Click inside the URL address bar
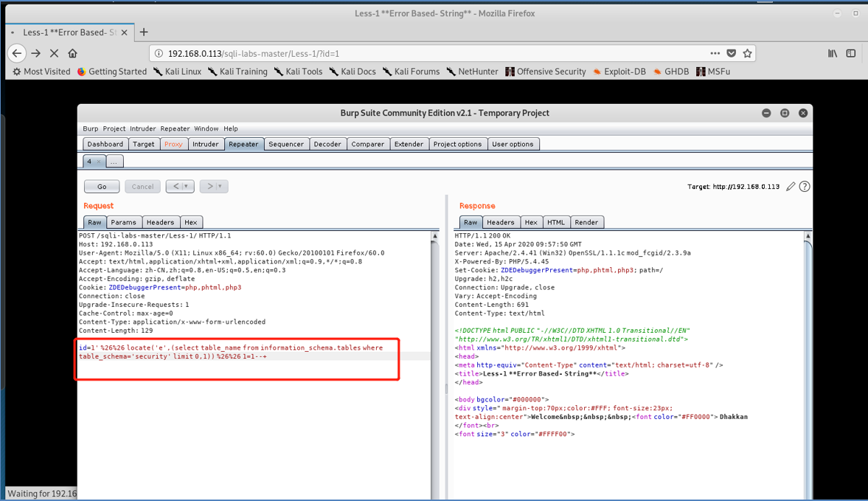The width and height of the screenshot is (868, 501). [x=369, y=53]
